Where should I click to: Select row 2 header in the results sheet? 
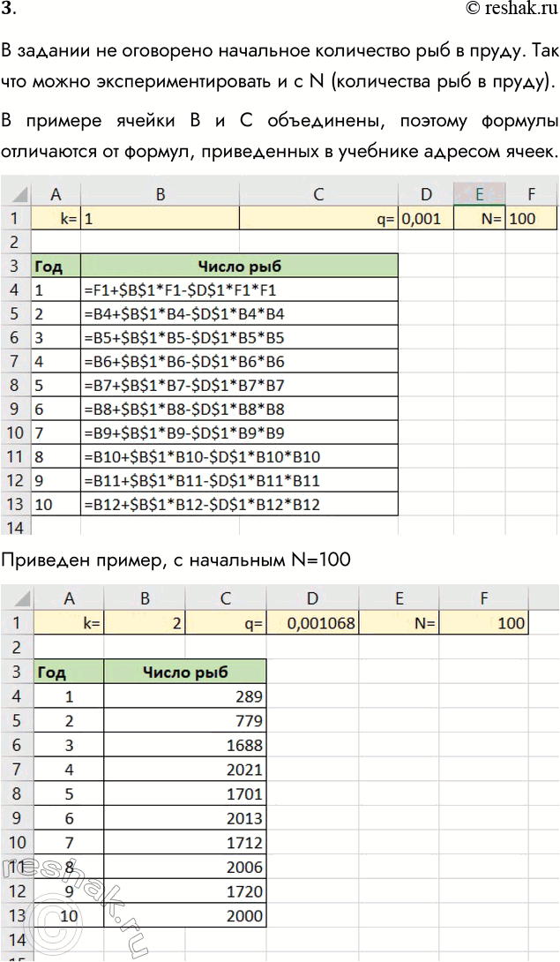pyautogui.click(x=16, y=647)
